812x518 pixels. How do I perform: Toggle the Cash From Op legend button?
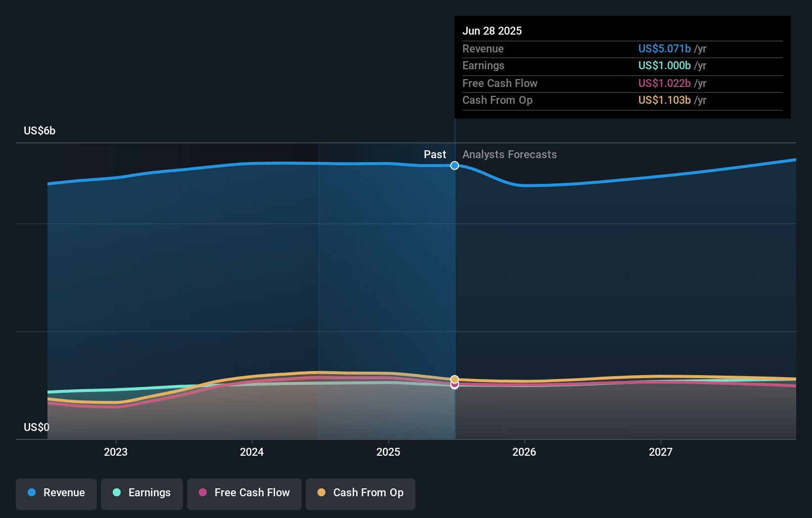(361, 494)
